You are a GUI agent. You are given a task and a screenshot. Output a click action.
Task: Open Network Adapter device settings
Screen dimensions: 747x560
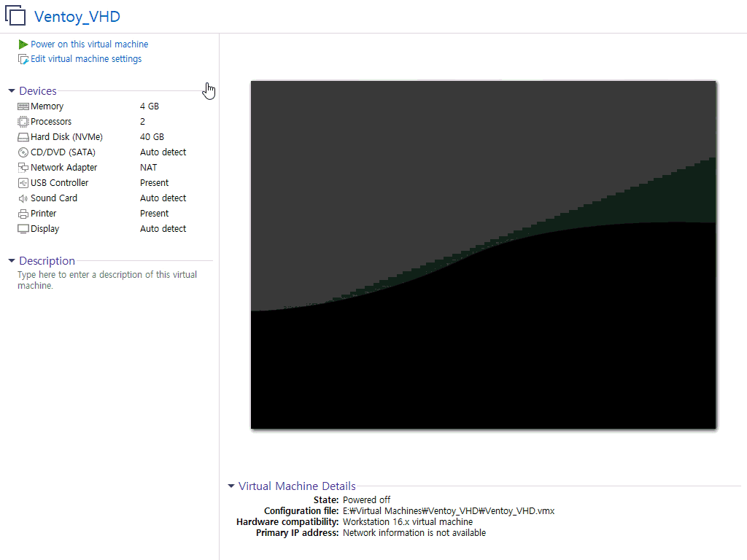tap(64, 168)
